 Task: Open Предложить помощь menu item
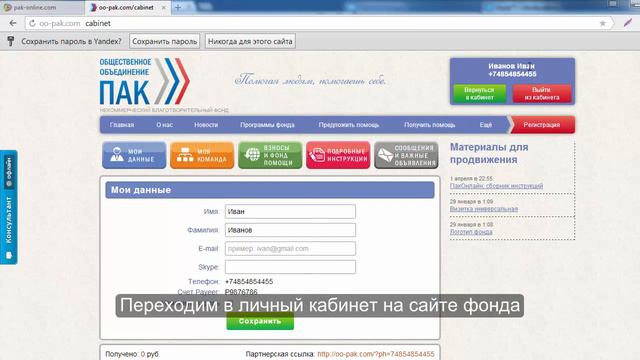(349, 125)
